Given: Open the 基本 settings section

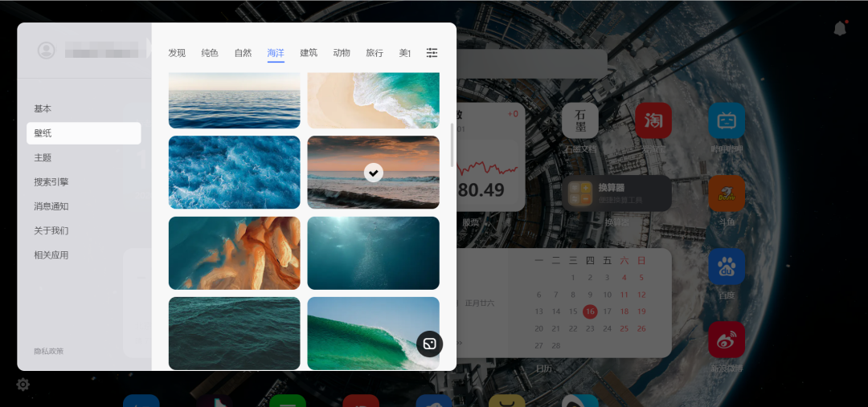Looking at the screenshot, I should [x=84, y=109].
